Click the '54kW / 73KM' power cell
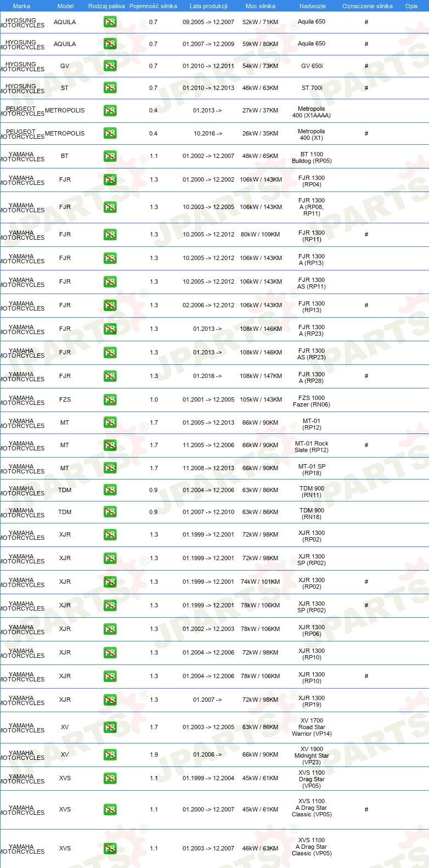429x868 pixels. tap(261, 66)
